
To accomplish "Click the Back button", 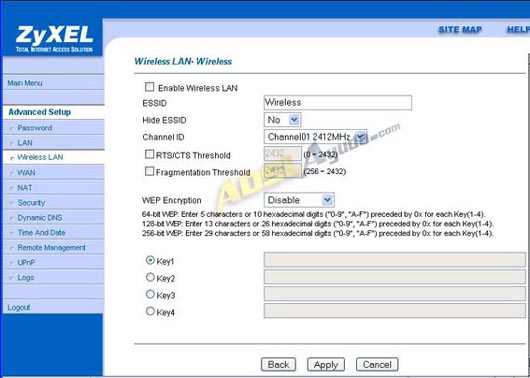I will (x=279, y=364).
